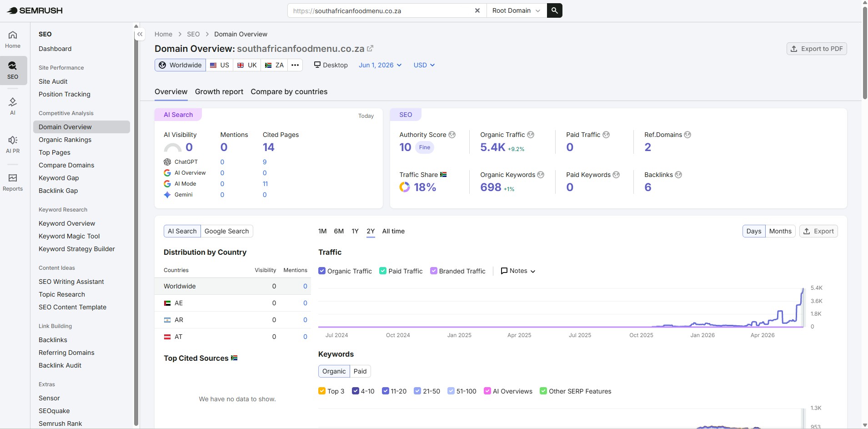Go to Home breadcrumb link
Screen dimensions: 868x429
click(x=163, y=34)
